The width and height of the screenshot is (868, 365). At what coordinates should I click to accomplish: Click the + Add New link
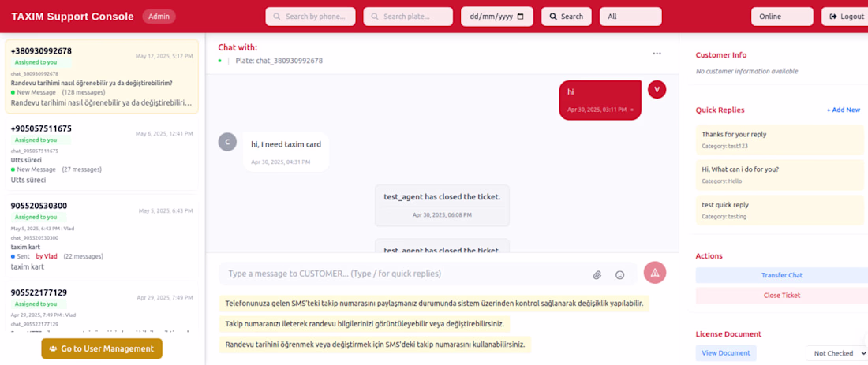pyautogui.click(x=843, y=110)
